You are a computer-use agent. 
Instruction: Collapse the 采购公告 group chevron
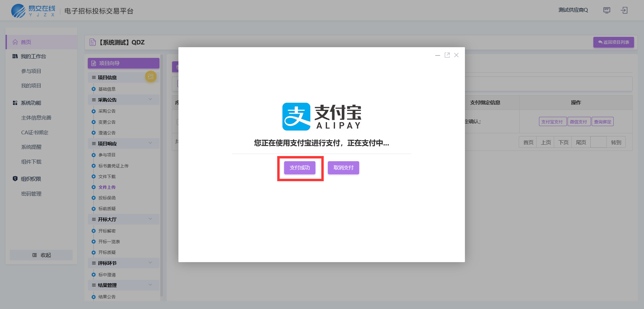(150, 99)
